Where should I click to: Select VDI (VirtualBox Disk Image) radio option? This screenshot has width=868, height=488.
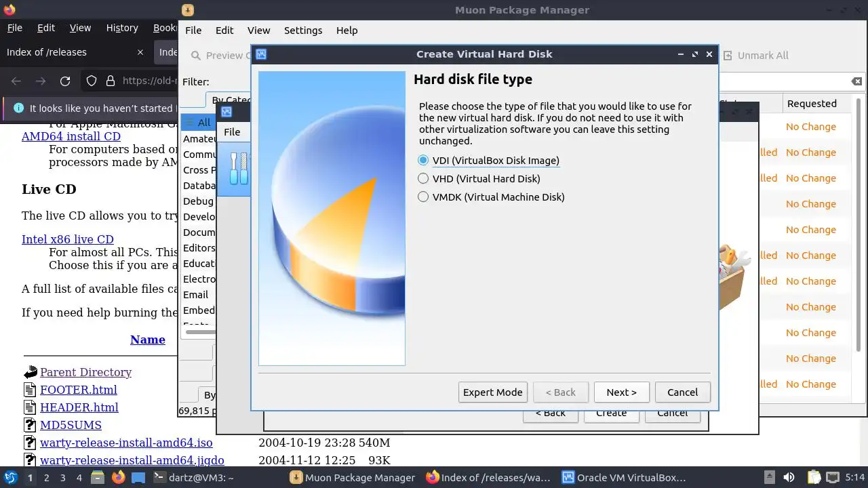(489, 161)
